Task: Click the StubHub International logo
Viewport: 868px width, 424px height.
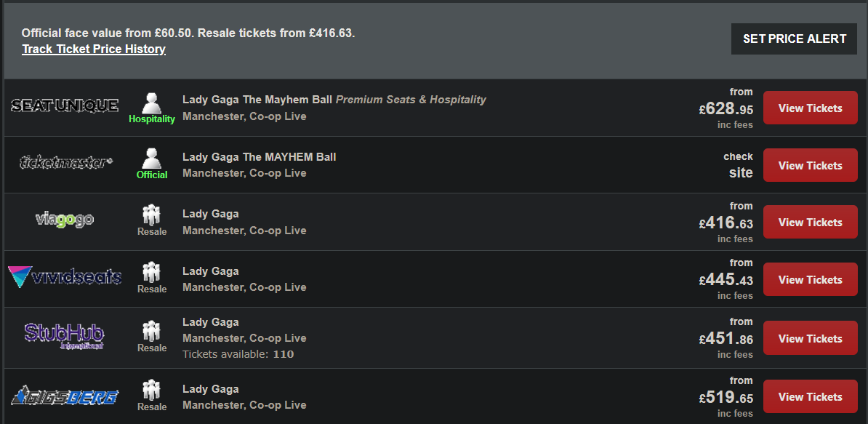Action: click(64, 336)
